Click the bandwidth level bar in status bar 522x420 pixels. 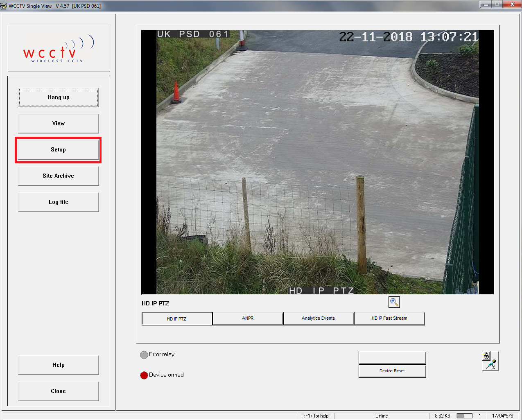(x=464, y=416)
